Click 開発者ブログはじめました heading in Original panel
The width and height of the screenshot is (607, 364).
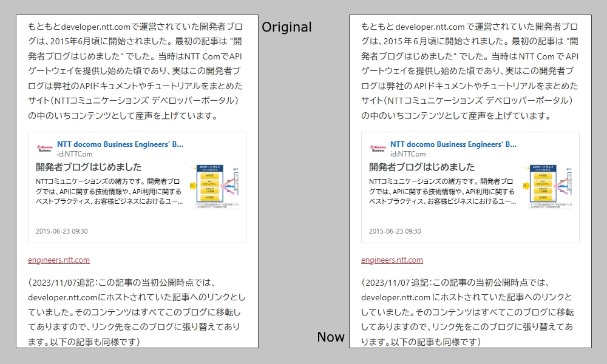coord(89,167)
